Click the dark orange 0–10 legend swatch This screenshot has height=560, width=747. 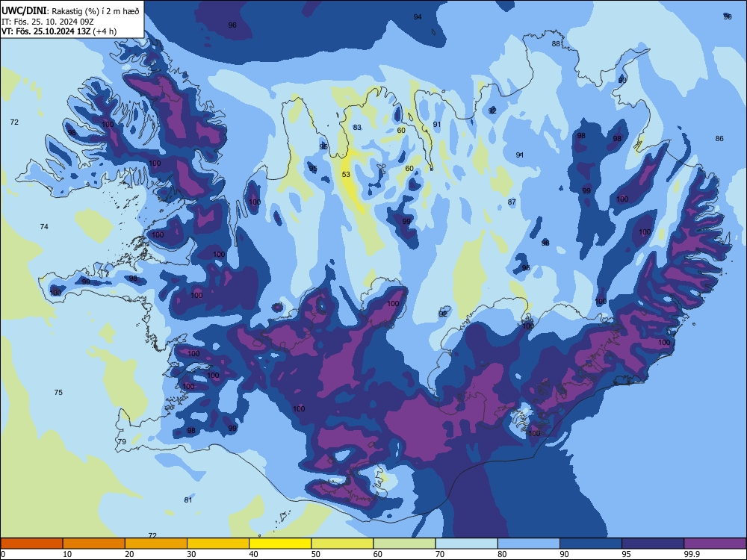(x=31, y=544)
